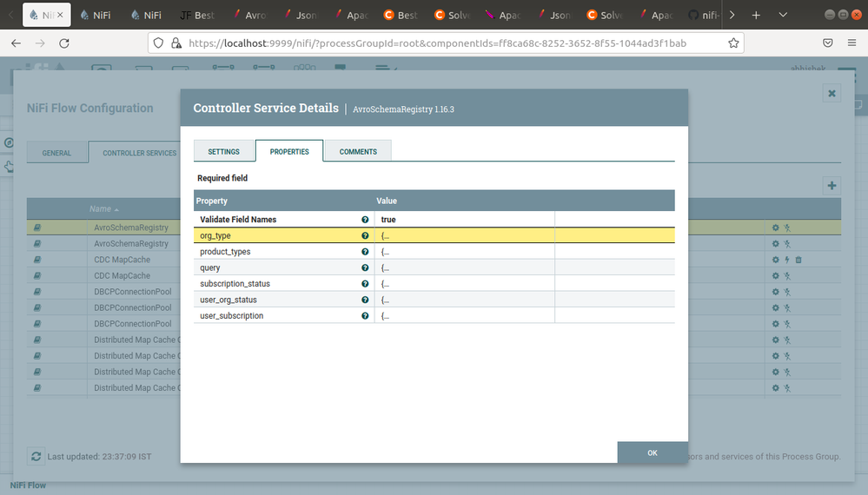Viewport: 868px width, 495px height.
Task: Click help icon for Validate Field Names
Action: (365, 220)
